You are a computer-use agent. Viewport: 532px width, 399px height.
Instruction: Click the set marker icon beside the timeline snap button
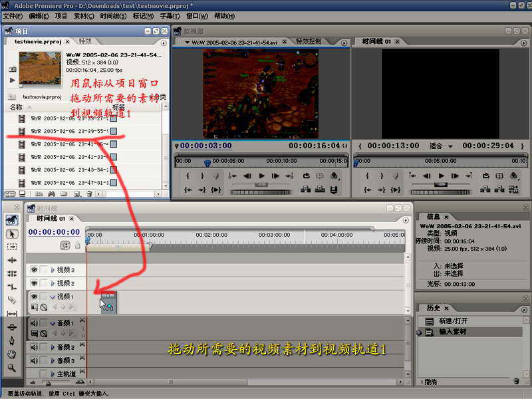pyautogui.click(x=78, y=245)
